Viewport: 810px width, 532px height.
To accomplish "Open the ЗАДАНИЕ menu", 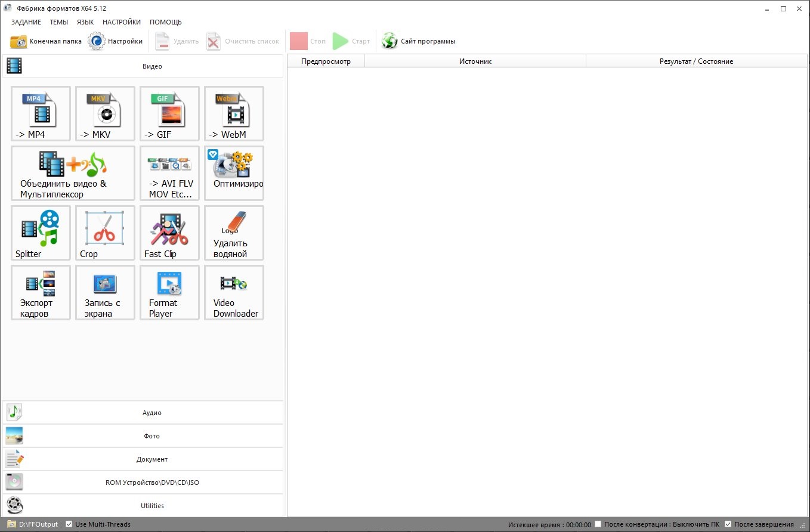I will point(26,22).
